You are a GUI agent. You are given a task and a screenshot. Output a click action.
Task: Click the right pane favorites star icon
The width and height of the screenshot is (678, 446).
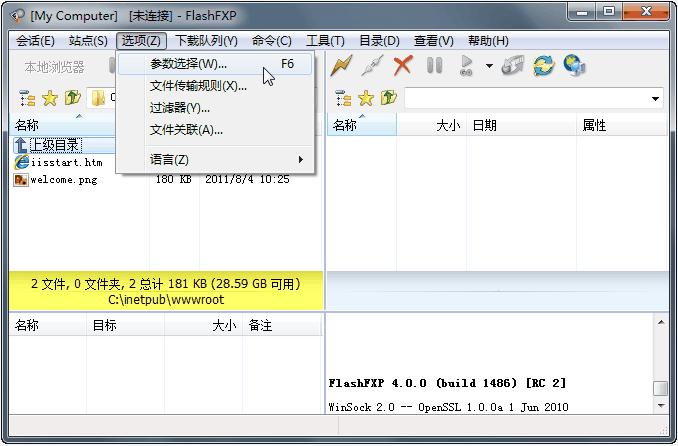point(365,98)
